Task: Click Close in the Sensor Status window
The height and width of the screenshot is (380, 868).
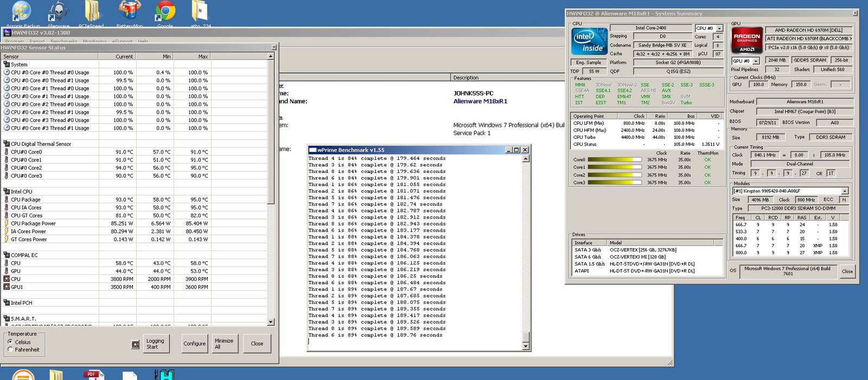Action: tap(257, 344)
